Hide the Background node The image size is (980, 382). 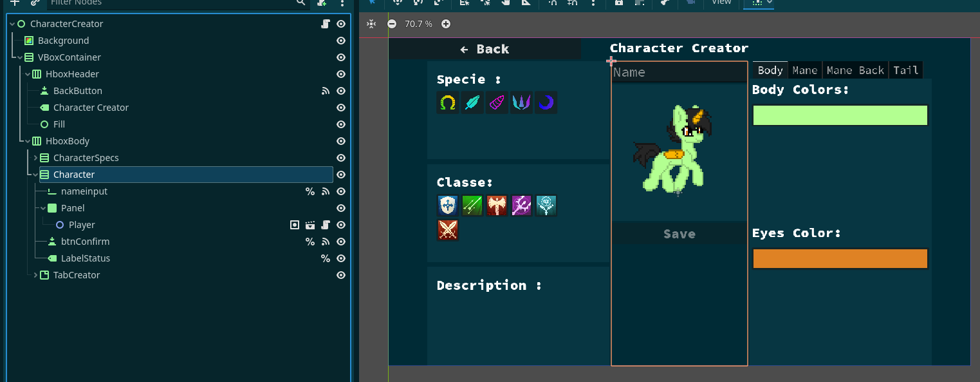coord(341,41)
